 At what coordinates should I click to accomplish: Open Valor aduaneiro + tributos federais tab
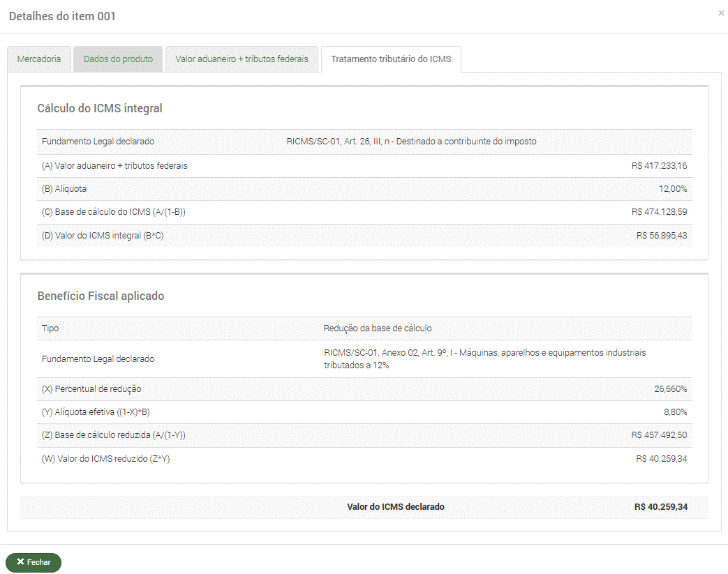[242, 59]
